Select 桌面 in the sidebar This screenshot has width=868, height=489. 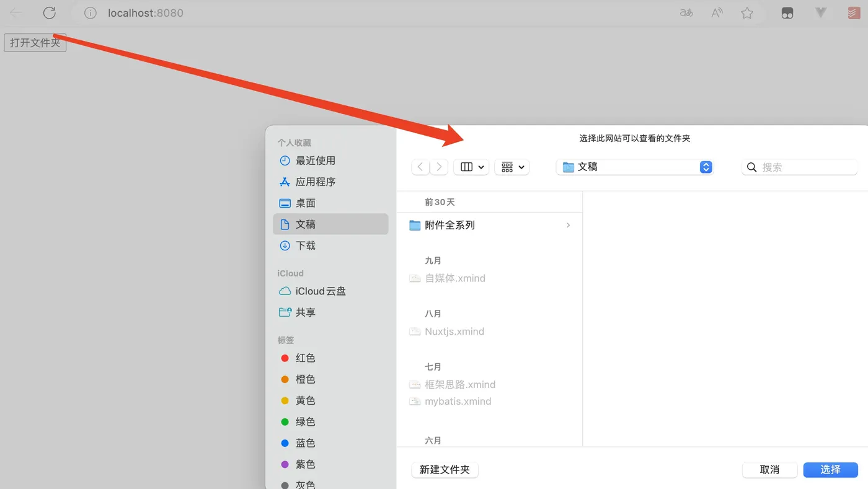click(330, 203)
